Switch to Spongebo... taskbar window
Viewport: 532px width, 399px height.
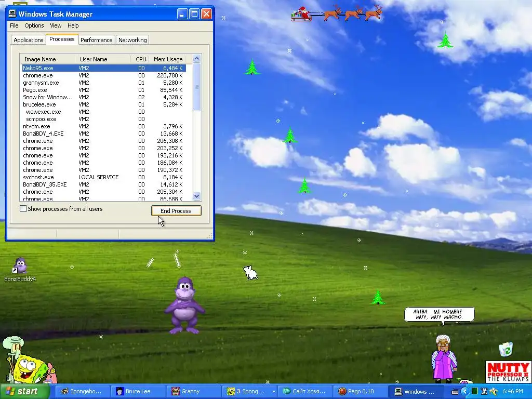point(84,392)
